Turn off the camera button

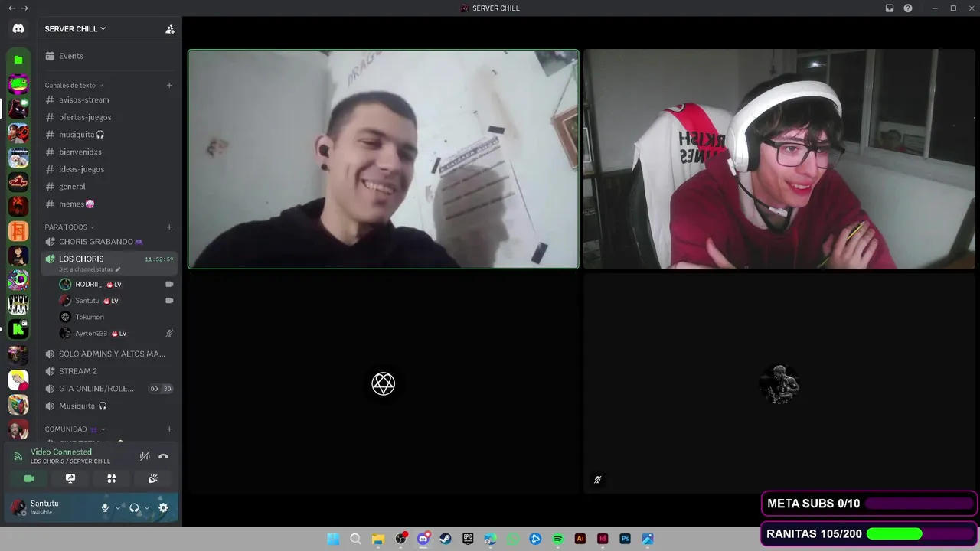29,478
